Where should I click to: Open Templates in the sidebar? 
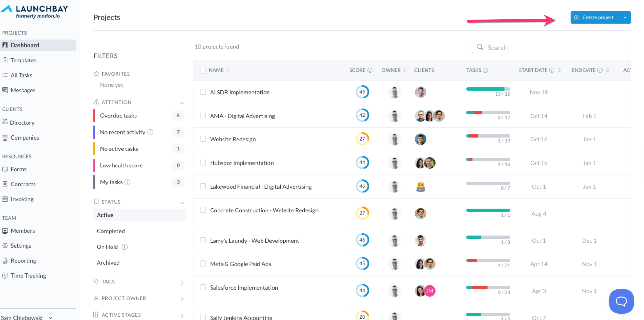23,60
